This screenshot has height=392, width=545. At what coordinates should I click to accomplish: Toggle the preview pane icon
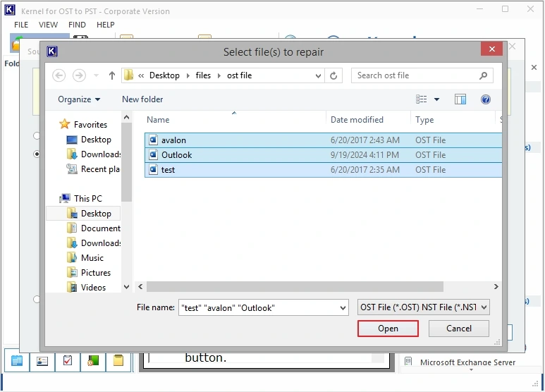coord(460,99)
